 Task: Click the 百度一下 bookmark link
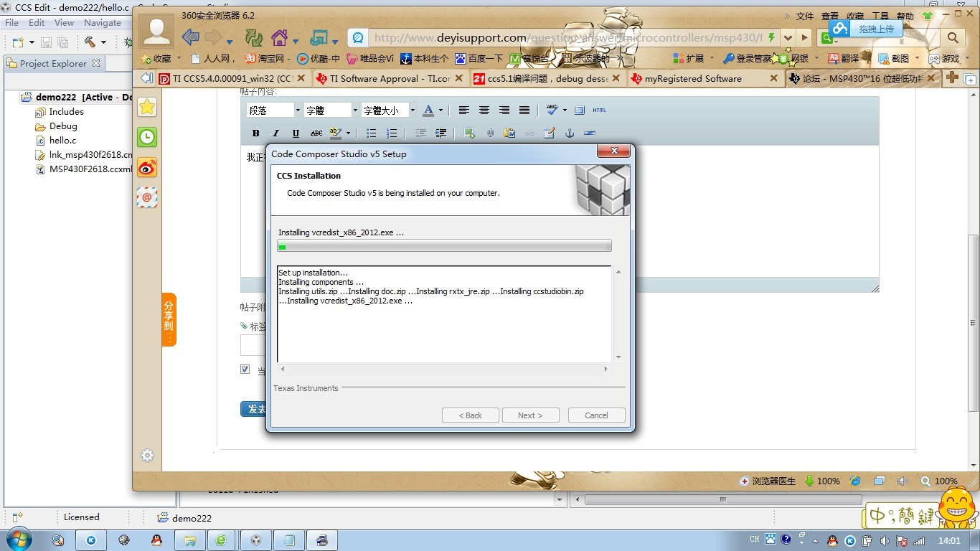pyautogui.click(x=479, y=58)
